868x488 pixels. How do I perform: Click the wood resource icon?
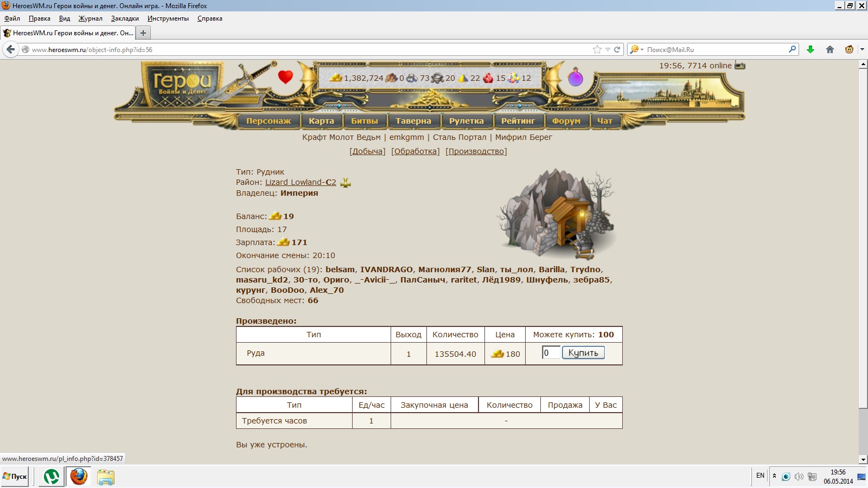(x=391, y=78)
